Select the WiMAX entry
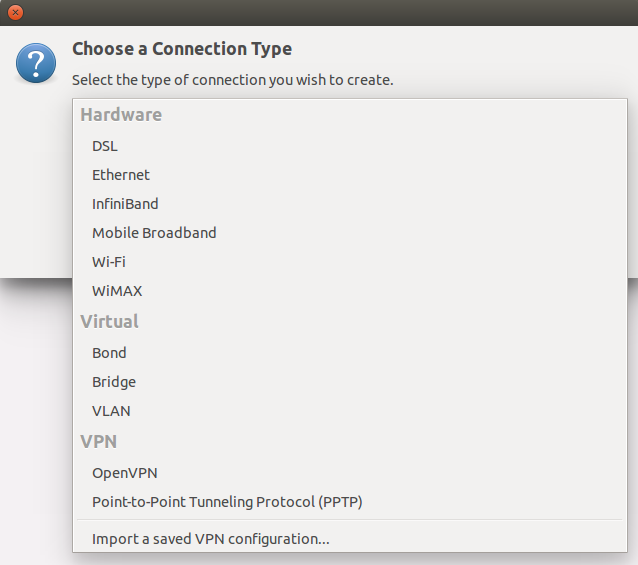Viewport: 638px width, 565px height. click(x=117, y=291)
